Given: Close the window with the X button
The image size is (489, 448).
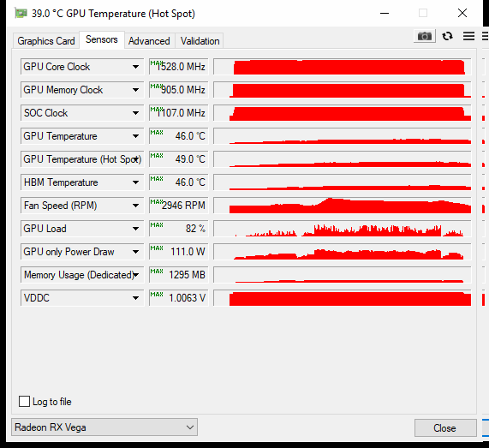Looking at the screenshot, I should coord(462,13).
